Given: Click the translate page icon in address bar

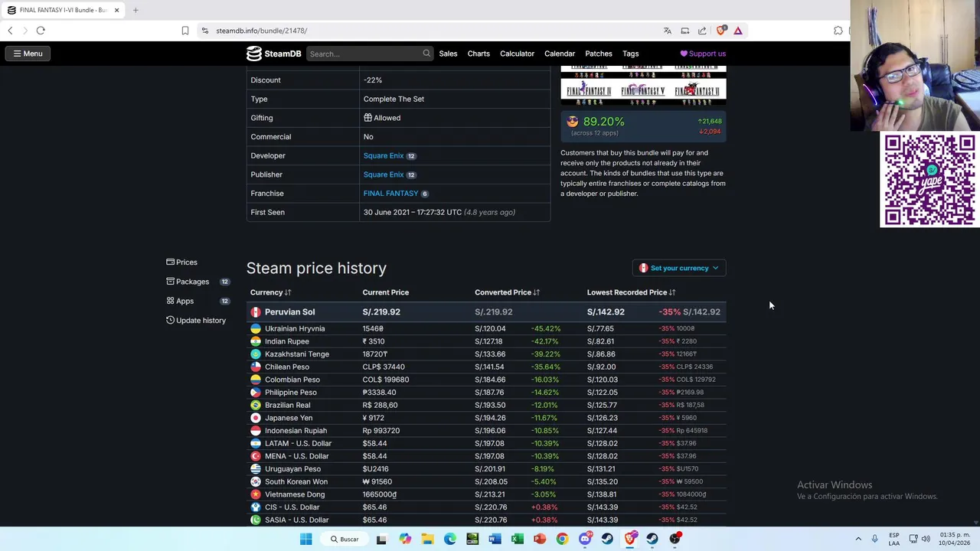Looking at the screenshot, I should tap(668, 31).
